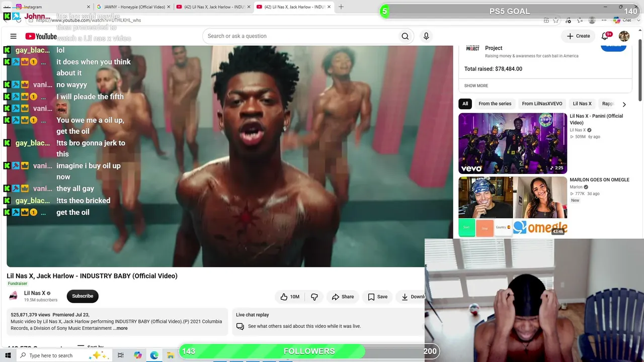Open the Create button
Screen dimensions: 644x362
[x=578, y=36]
